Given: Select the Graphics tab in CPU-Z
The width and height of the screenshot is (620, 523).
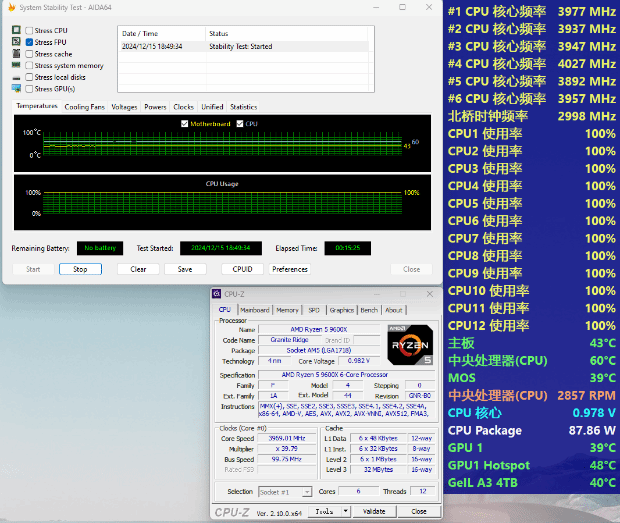Looking at the screenshot, I should (x=342, y=310).
